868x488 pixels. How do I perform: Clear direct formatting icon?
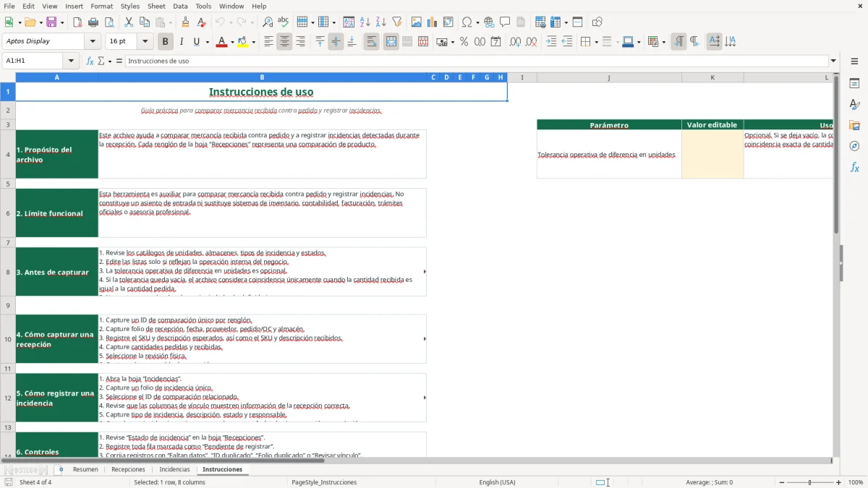coord(201,22)
